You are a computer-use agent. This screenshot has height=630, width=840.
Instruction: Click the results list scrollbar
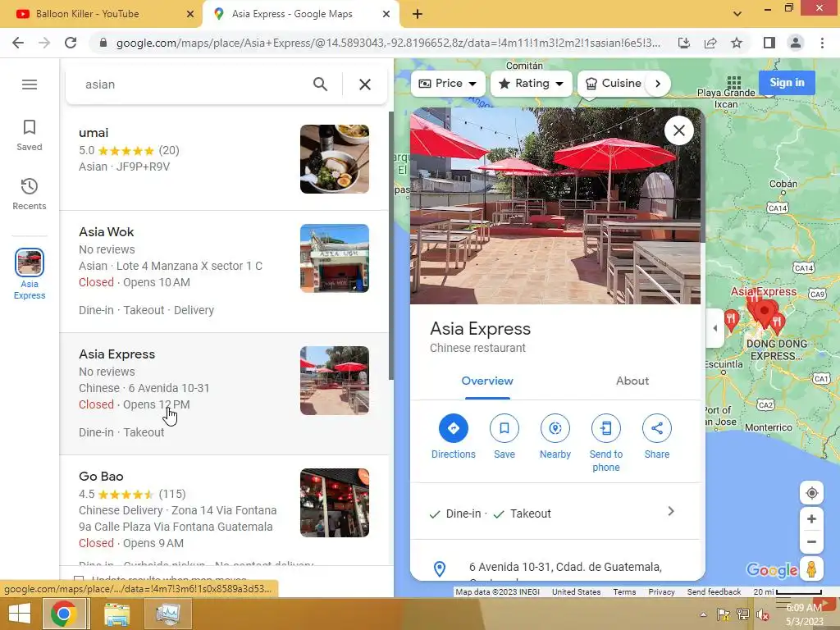click(391, 246)
